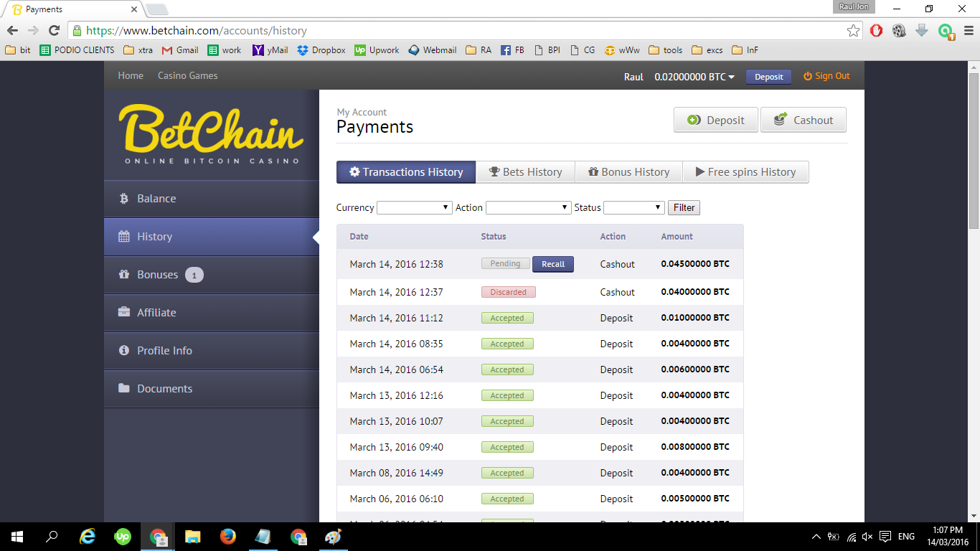The width and height of the screenshot is (980, 551).
Task: Open the PODIO CLIENTS bookmark
Action: click(77, 50)
